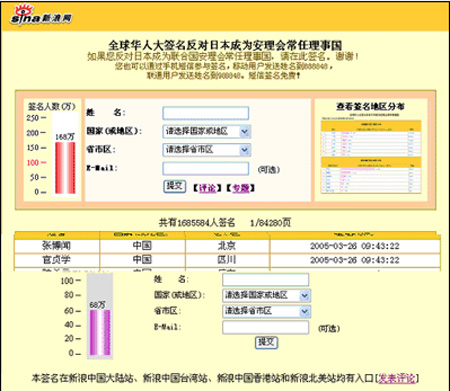Click the Sina 新浪网 logo
450x391 pixels.
point(41,15)
